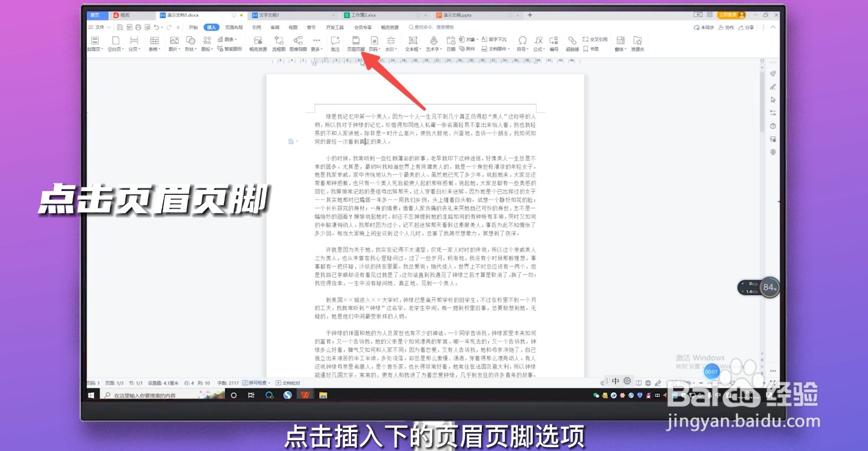This screenshot has width=868, height=451.
Task: Click the 图片 picture insert icon
Action: click(174, 44)
